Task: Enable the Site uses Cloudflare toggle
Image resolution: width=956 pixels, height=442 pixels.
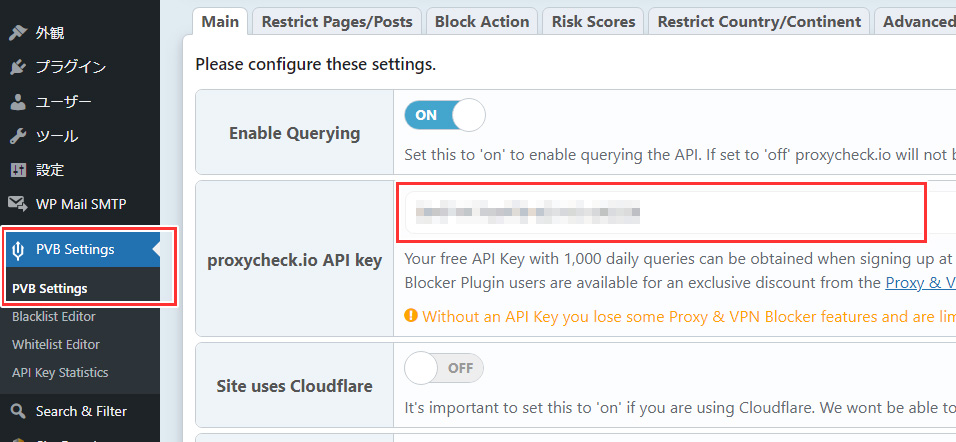Action: pos(444,368)
